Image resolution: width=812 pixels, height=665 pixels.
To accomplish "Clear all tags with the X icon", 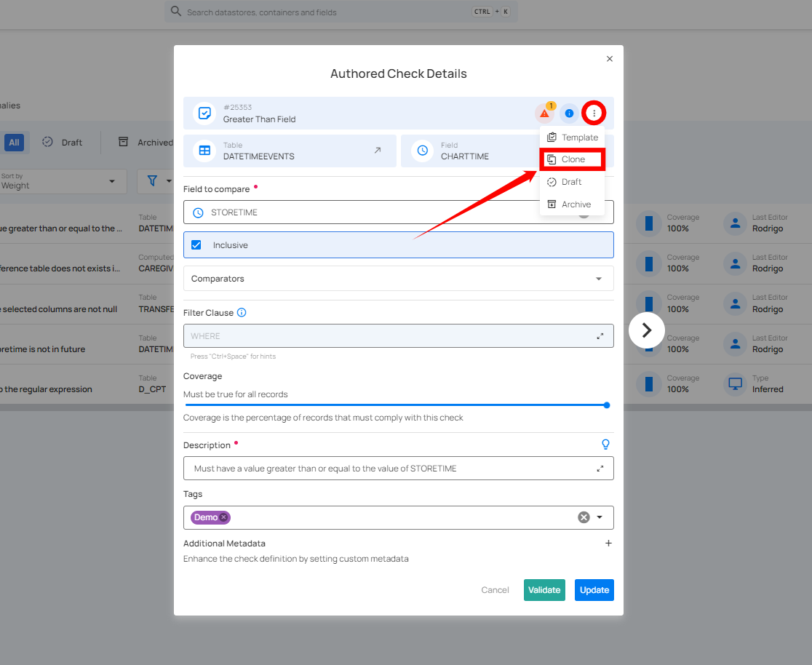I will [x=584, y=517].
